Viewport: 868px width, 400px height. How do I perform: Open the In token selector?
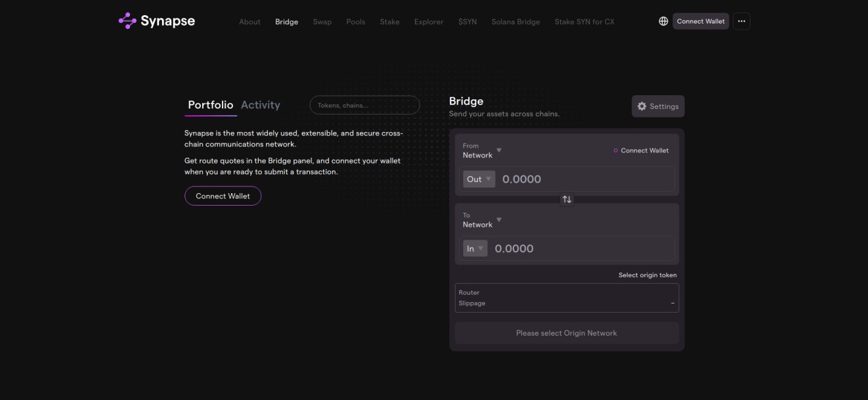475,248
